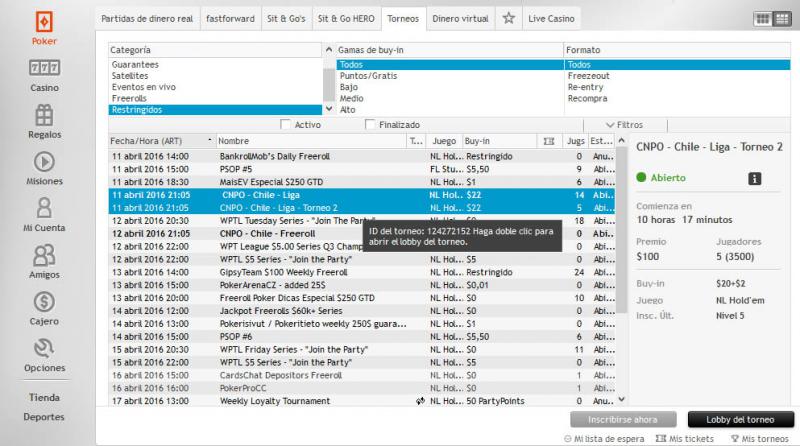
Task: Click Inscribirse ahora button
Action: pyautogui.click(x=623, y=419)
